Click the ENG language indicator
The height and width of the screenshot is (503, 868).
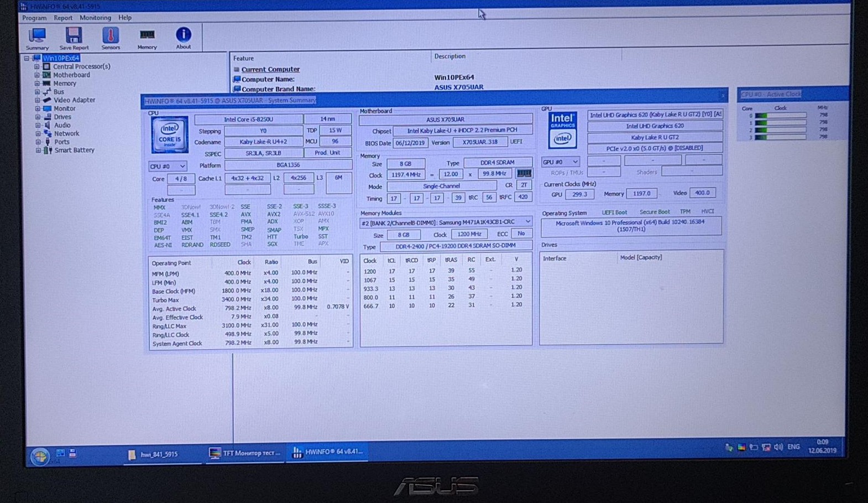[x=793, y=447]
